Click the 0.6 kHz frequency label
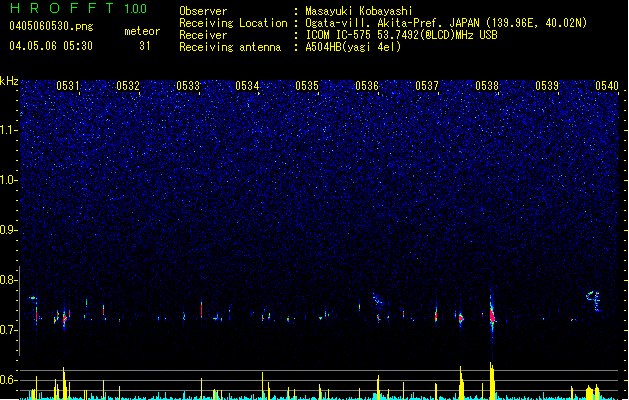The image size is (629, 400). point(8,380)
